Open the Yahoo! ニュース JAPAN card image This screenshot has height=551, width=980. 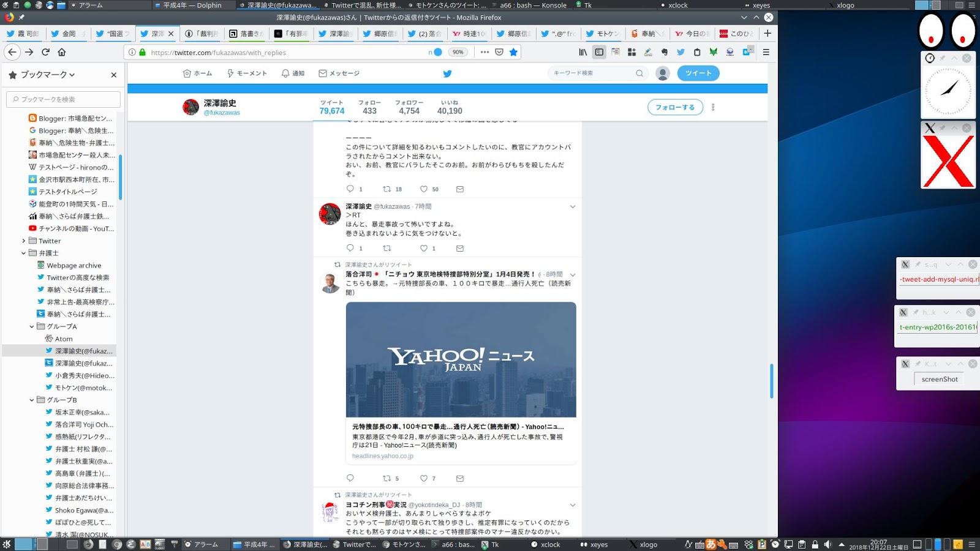tap(461, 359)
